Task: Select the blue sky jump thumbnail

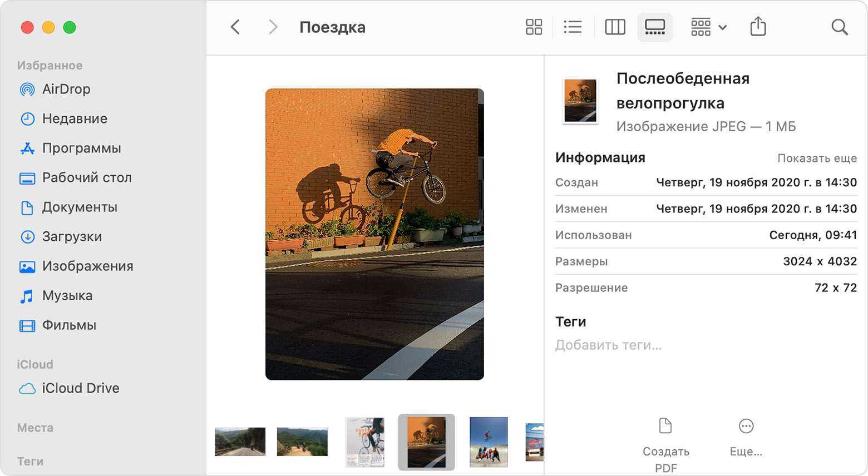Action: [x=488, y=442]
